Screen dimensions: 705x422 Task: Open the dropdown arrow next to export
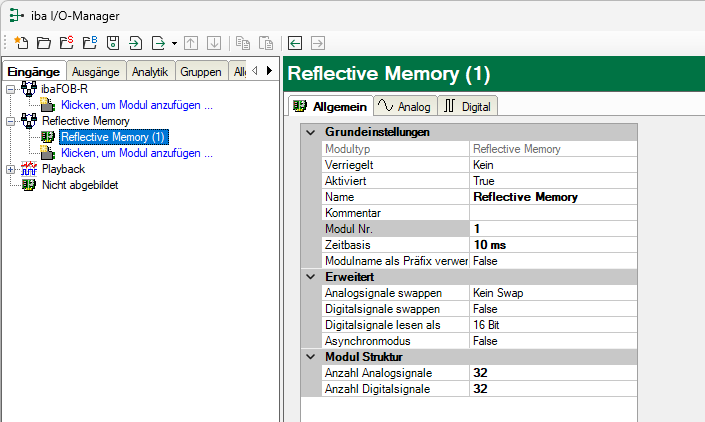[174, 43]
